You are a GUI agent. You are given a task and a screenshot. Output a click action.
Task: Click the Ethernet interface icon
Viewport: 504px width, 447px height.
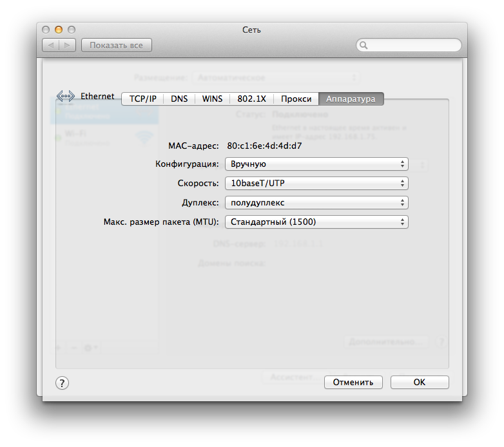click(66, 96)
